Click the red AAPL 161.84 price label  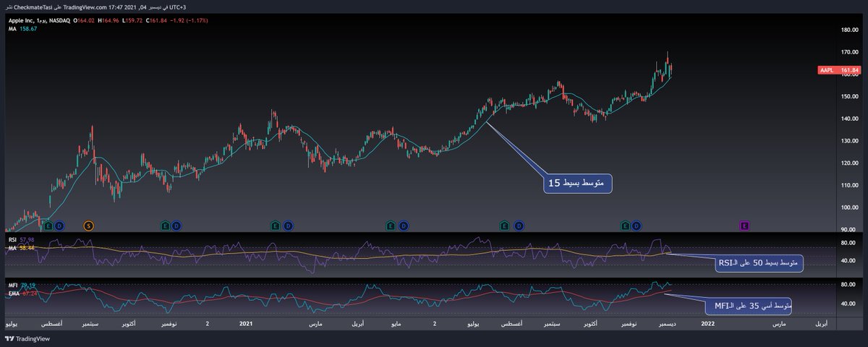click(x=841, y=70)
